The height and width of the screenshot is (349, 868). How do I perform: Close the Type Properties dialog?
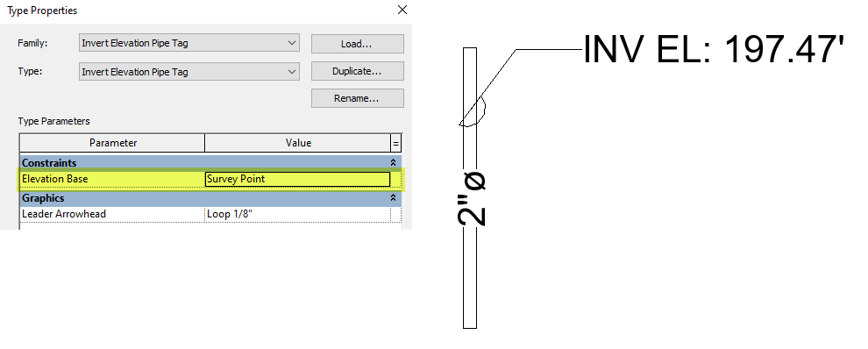click(402, 10)
